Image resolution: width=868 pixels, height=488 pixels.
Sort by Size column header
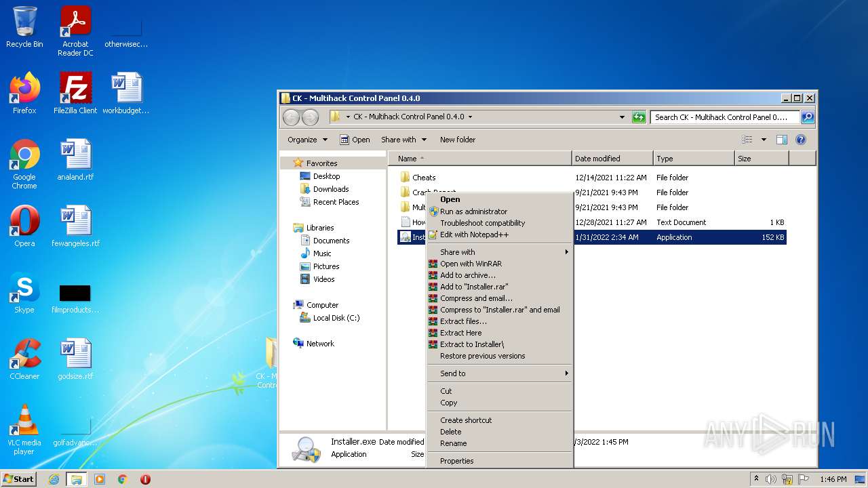762,159
